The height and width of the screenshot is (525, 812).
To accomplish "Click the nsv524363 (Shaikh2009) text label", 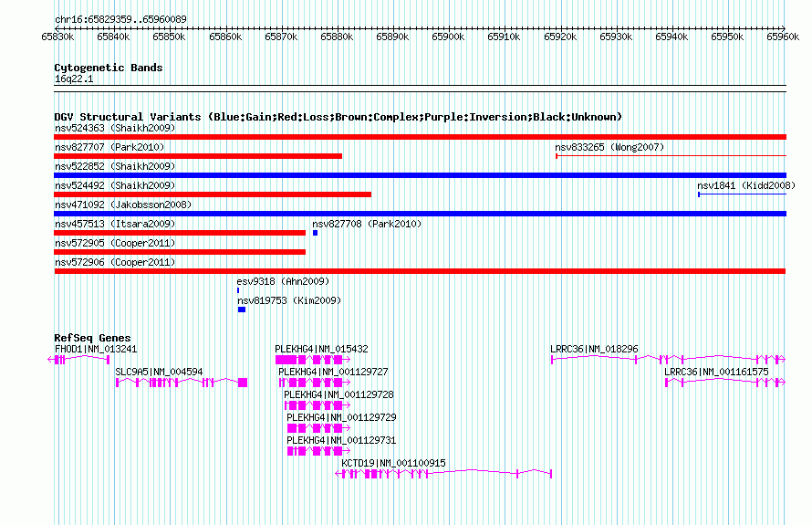I will 115,128.
